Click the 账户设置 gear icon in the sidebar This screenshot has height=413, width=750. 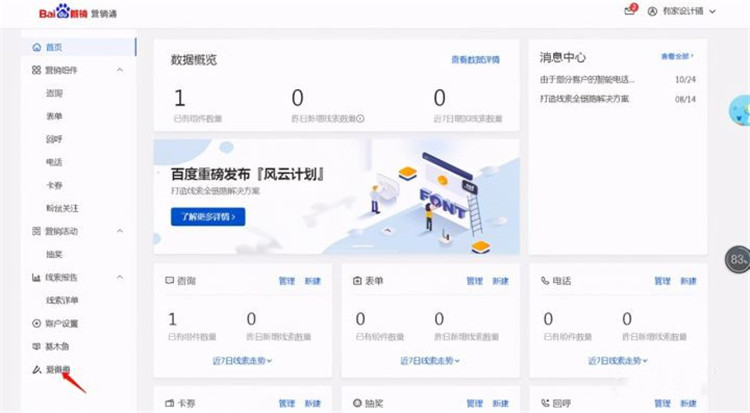(37, 323)
